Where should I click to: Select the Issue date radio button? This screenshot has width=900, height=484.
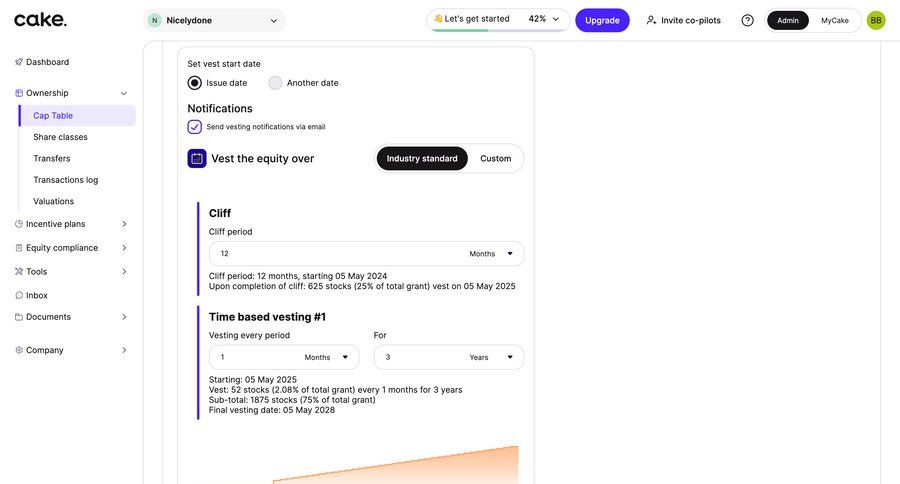pos(195,83)
